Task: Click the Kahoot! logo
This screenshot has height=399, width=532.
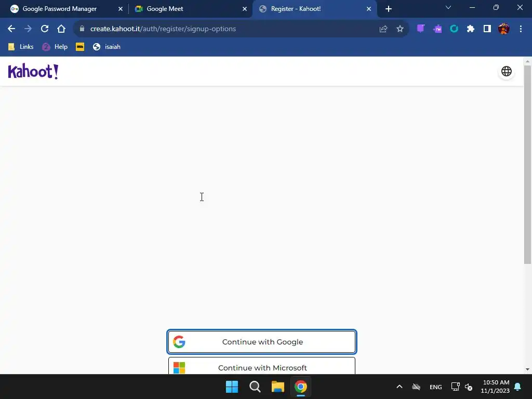Action: click(x=33, y=71)
